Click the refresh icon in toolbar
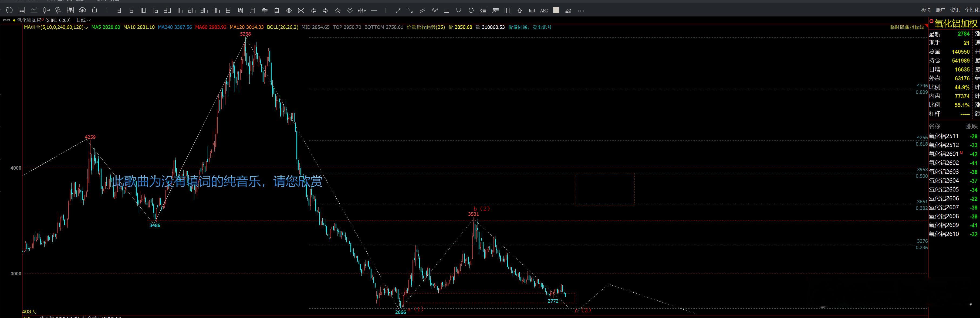The width and height of the screenshot is (980, 318). coord(9,11)
